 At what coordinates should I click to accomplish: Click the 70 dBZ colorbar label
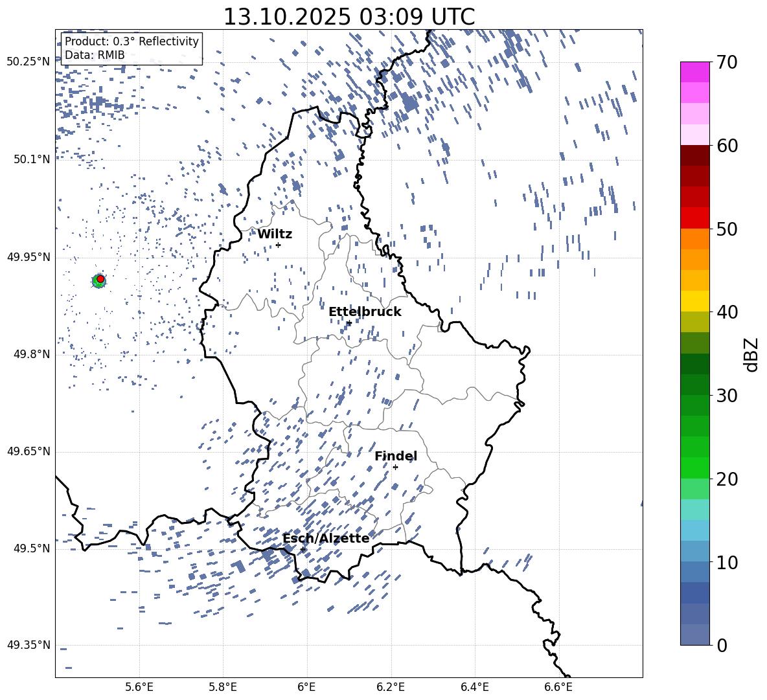point(726,62)
